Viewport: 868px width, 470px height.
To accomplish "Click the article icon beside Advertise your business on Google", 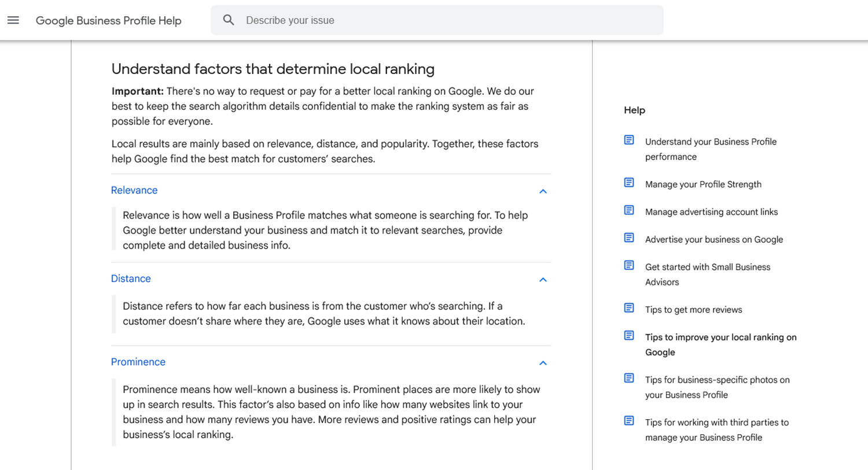I will pos(629,238).
